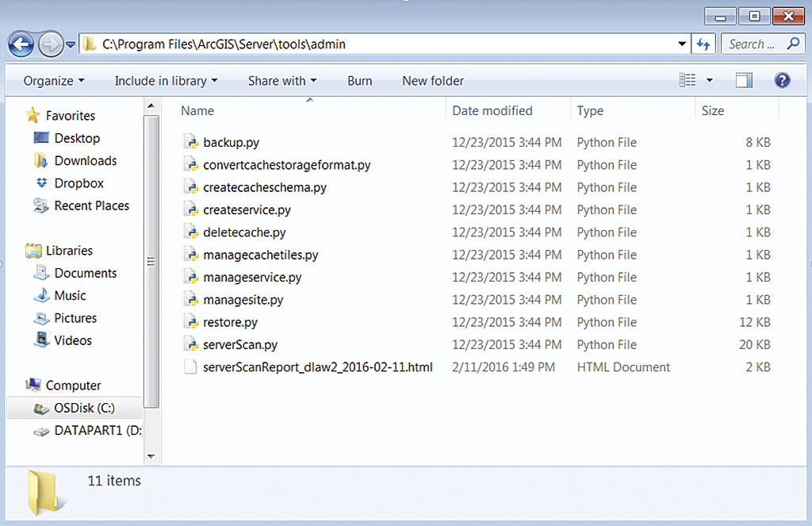The height and width of the screenshot is (526, 812).
Task: Click the 8 KB size of backup.py
Action: pyautogui.click(x=757, y=142)
